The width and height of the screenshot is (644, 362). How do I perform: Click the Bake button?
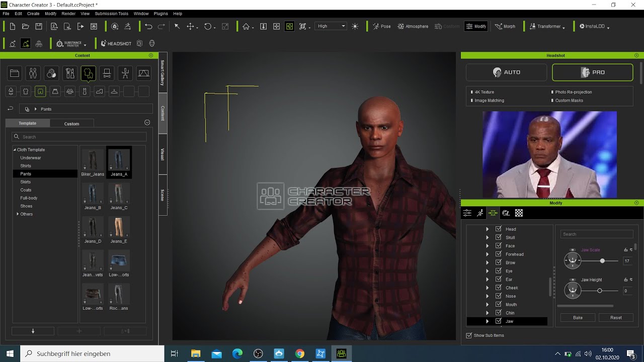pyautogui.click(x=578, y=318)
